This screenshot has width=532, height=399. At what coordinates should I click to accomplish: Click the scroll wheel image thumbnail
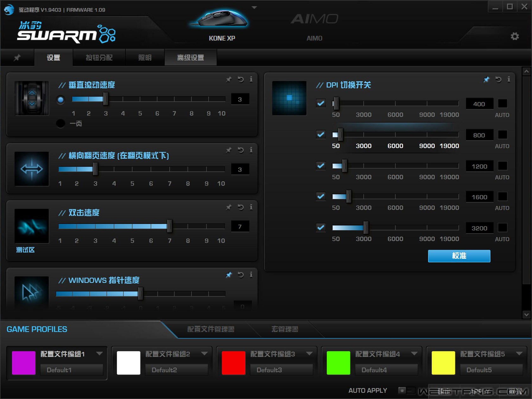click(32, 98)
